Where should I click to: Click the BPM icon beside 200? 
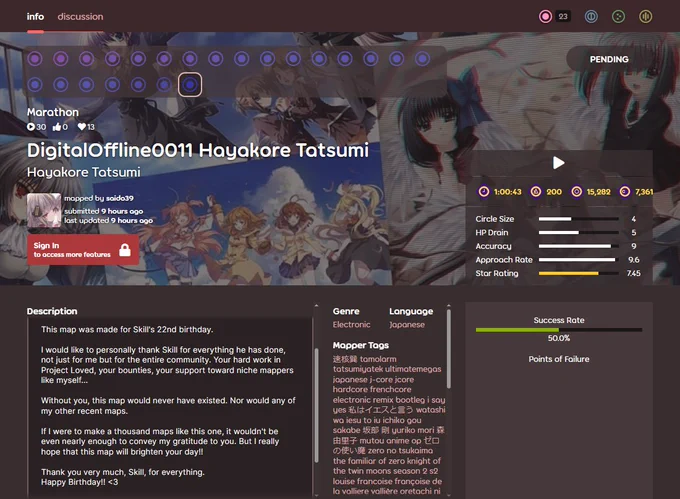(536, 192)
